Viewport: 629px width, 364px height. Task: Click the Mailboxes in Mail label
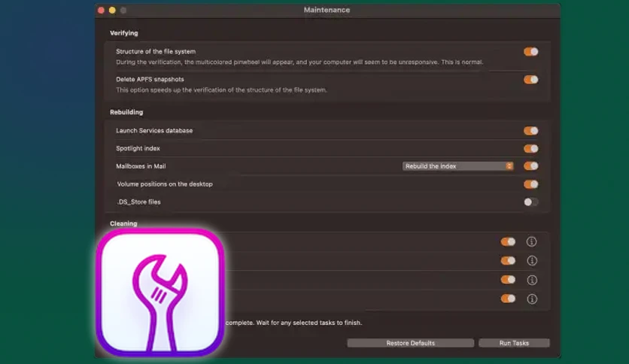(x=141, y=166)
